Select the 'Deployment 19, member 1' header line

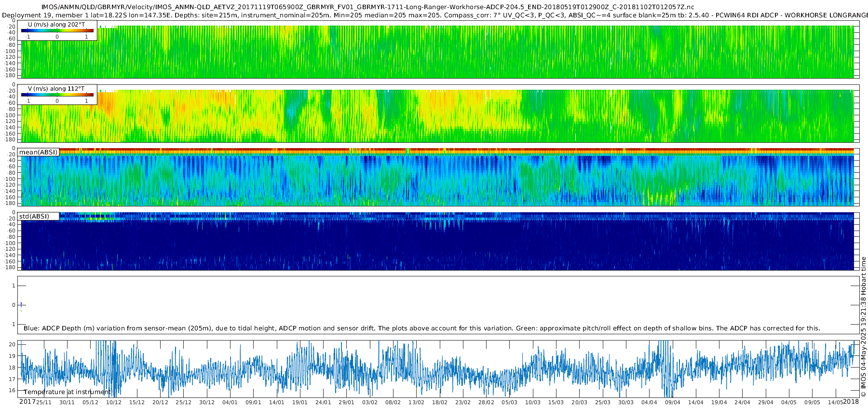tap(434, 15)
